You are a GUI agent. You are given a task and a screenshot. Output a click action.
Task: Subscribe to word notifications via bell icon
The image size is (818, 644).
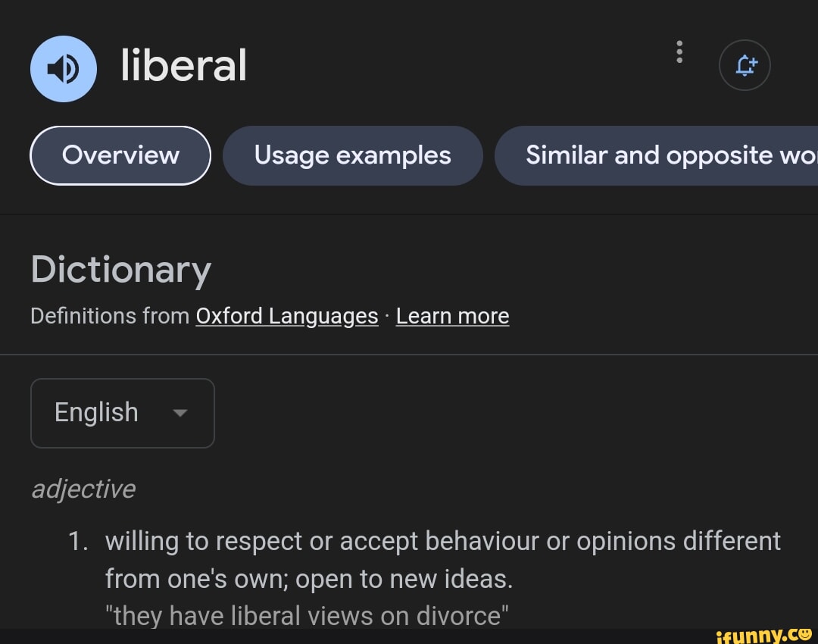745,65
